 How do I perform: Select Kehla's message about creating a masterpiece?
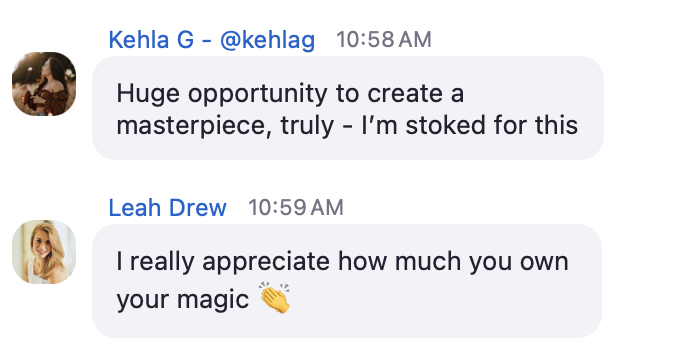pos(348,108)
